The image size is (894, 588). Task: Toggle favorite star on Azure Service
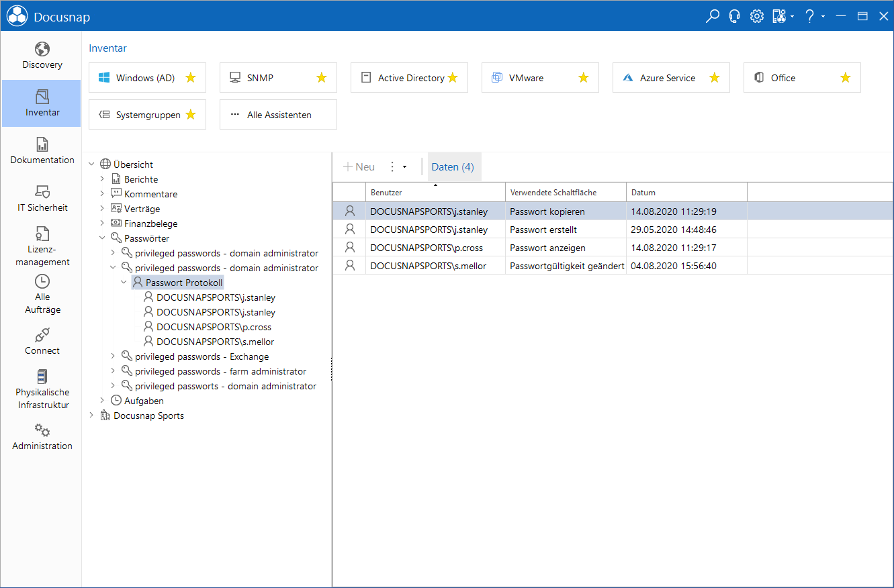(x=715, y=78)
